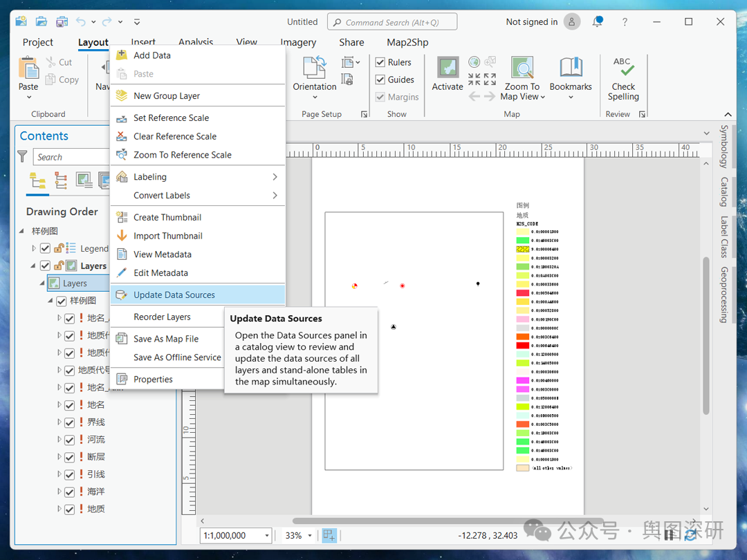Click the filter funnel icon in Contents
Image resolution: width=747 pixels, height=560 pixels.
[22, 156]
